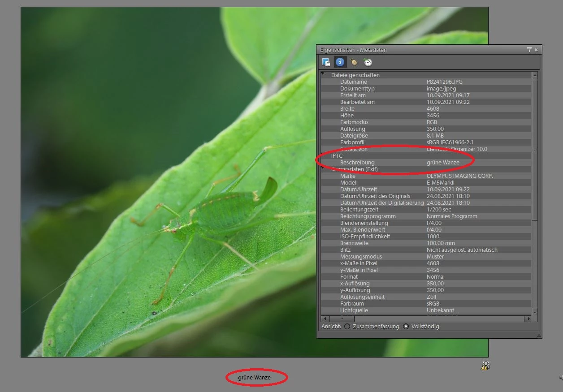Select the Breite row label
Screen dimensions: 563x392
point(347,108)
